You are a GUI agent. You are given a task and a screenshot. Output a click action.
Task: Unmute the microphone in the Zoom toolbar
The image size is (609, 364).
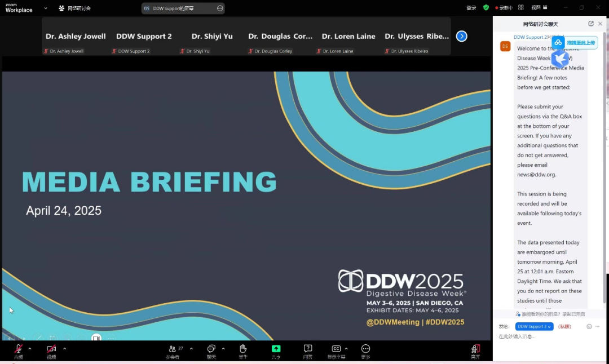click(x=18, y=351)
